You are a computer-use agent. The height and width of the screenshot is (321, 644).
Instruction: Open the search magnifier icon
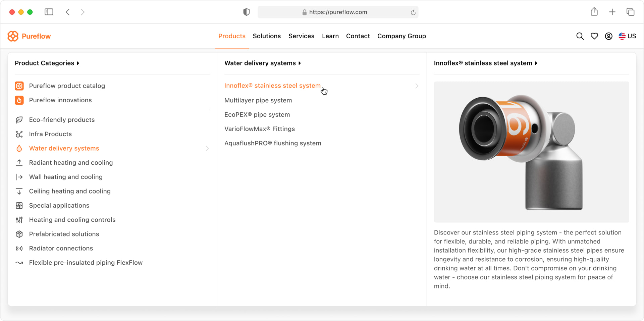pos(580,36)
